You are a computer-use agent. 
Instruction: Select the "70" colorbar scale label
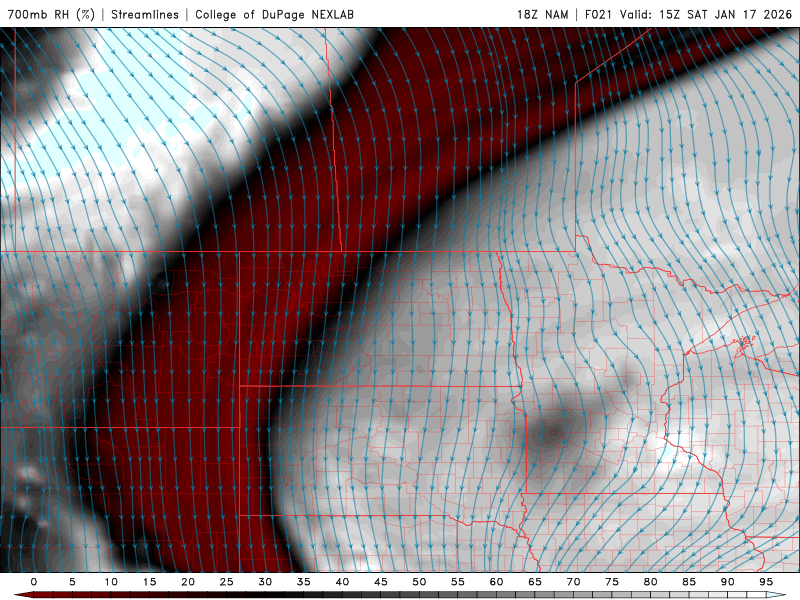[573, 582]
